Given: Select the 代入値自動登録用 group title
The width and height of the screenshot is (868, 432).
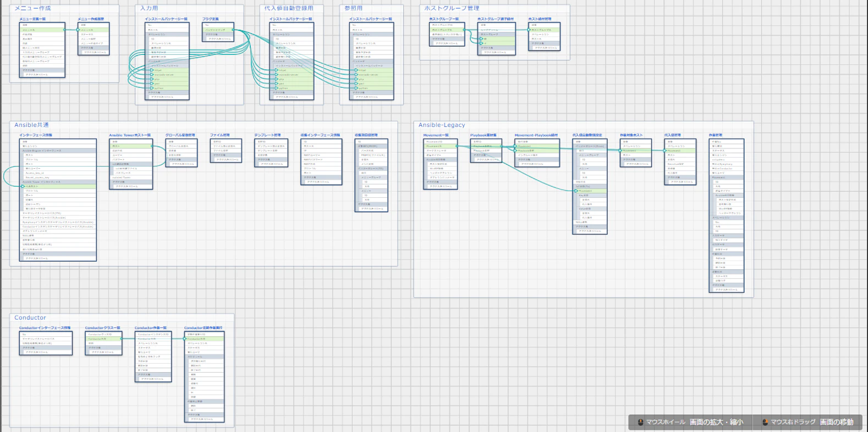Looking at the screenshot, I should tap(289, 8).
